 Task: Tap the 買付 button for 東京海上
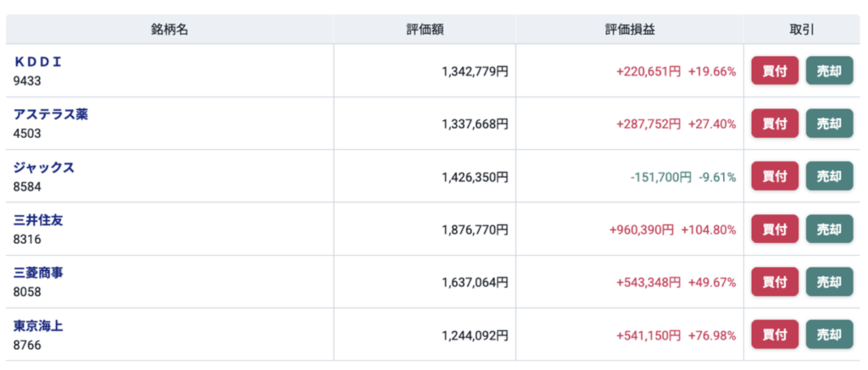[x=775, y=334]
